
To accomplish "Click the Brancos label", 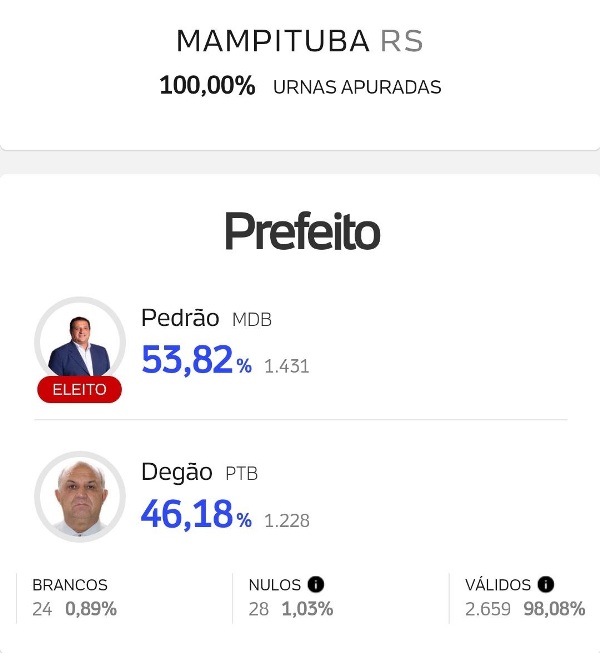I will (x=70, y=585).
